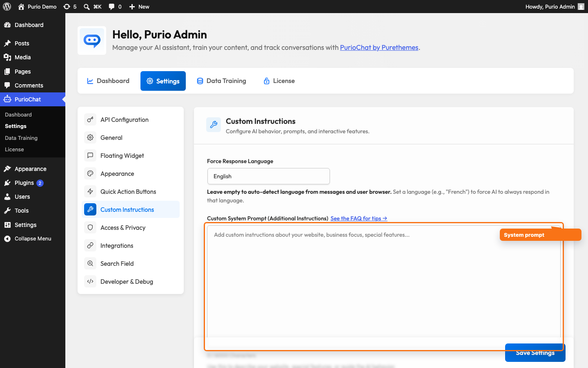This screenshot has height=368, width=588.
Task: Click the API Configuration key icon
Action: point(90,119)
